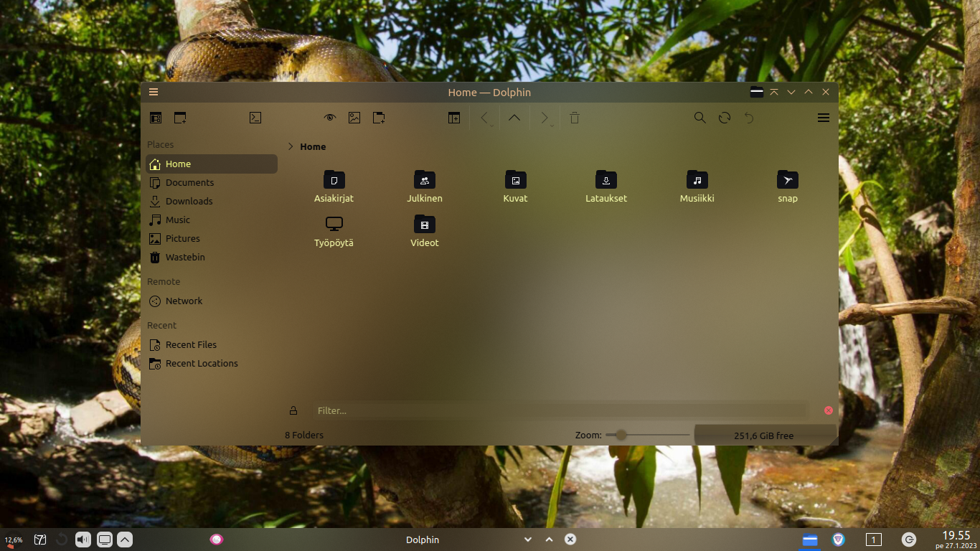
Task: Close the filter bar with red button
Action: point(829,410)
